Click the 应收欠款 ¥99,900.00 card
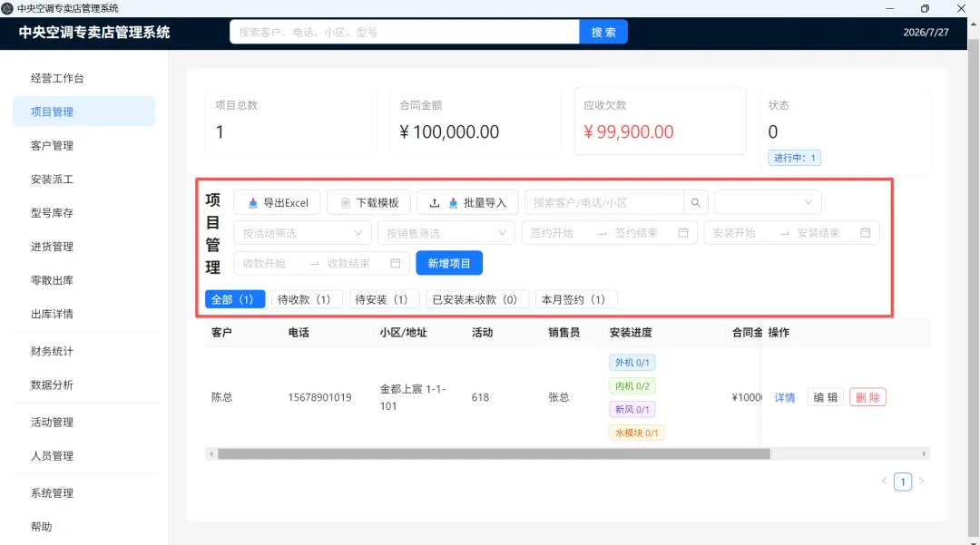Screen dimensions: 980x545 coord(660,121)
